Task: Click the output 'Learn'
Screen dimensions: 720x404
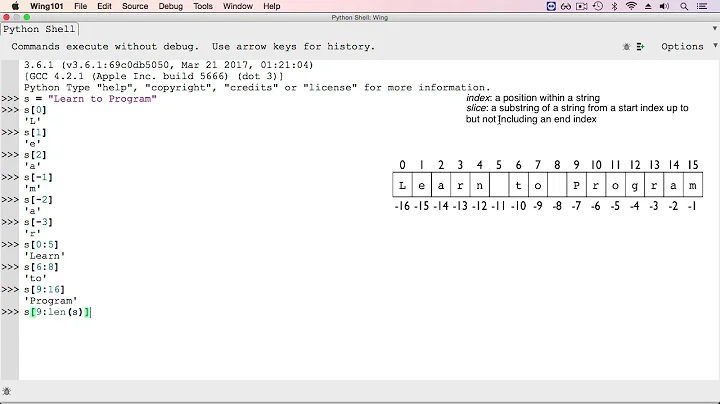Action: (45, 256)
